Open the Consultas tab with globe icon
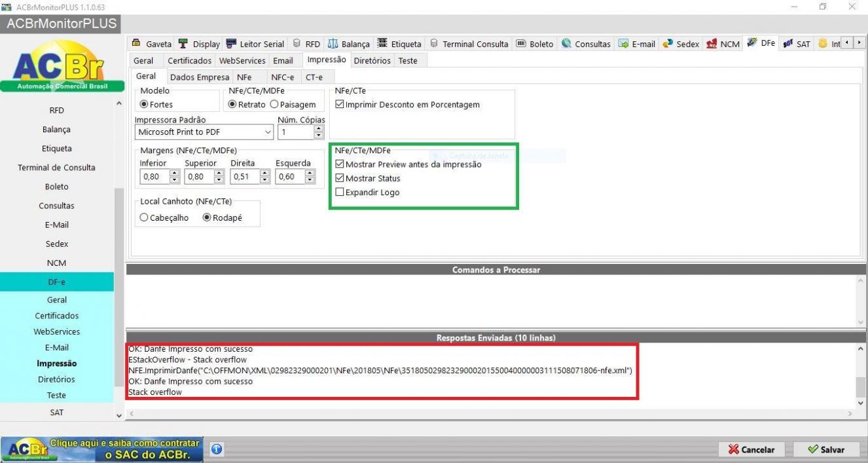868x463 pixels. (586, 44)
